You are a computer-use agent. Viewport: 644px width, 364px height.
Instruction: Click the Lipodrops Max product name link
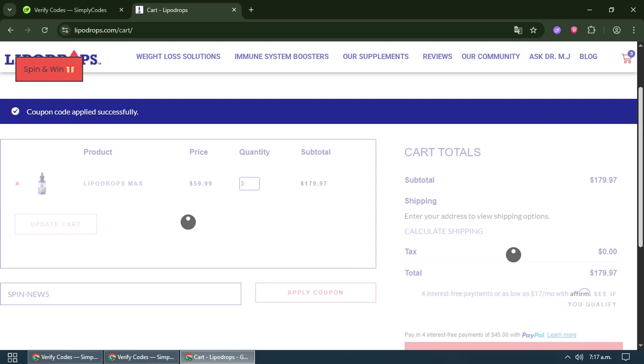click(x=113, y=184)
